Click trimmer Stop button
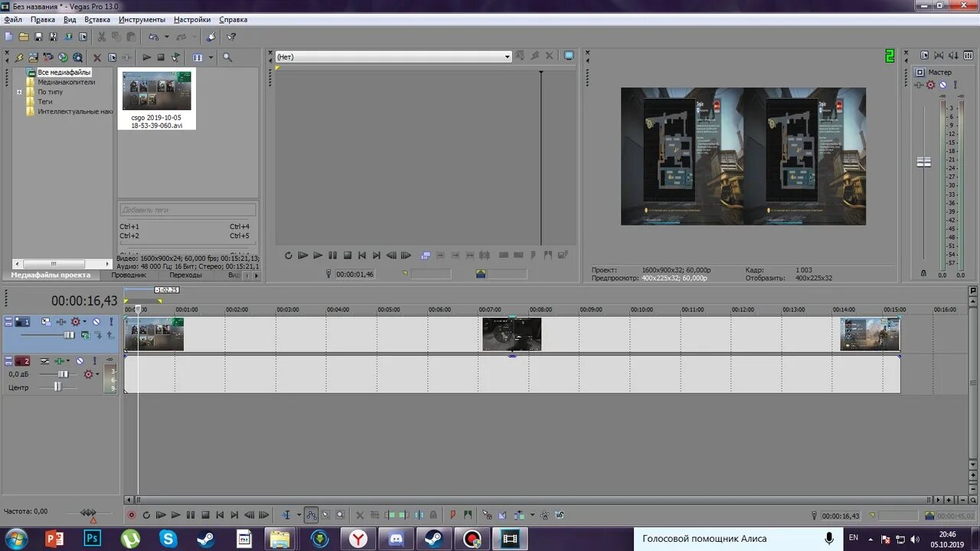Viewport: 980px width, 551px height. point(347,256)
